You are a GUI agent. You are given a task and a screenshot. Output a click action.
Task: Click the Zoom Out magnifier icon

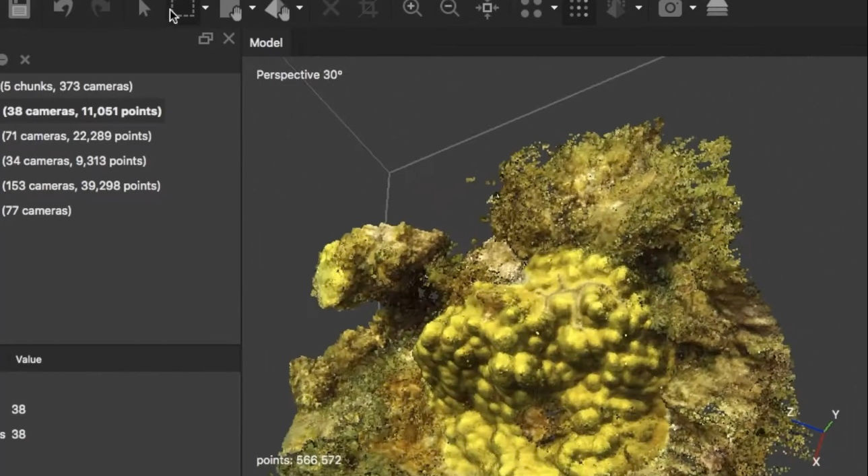450,9
